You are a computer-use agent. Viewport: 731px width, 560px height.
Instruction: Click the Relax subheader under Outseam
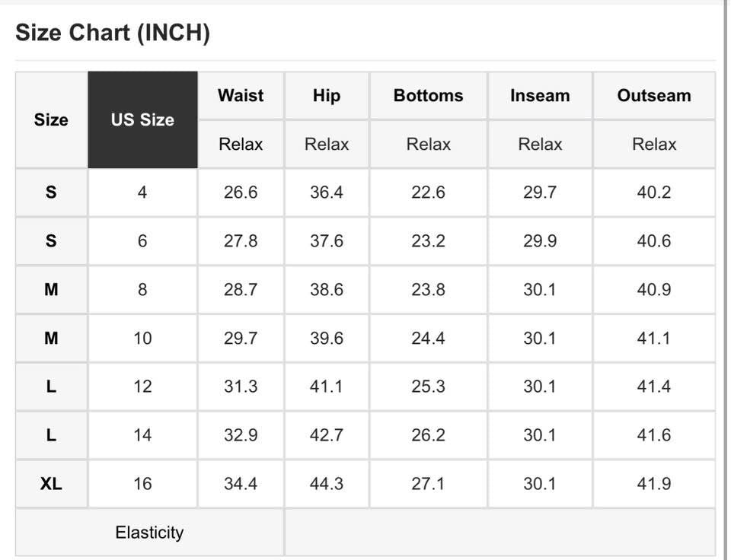click(654, 144)
